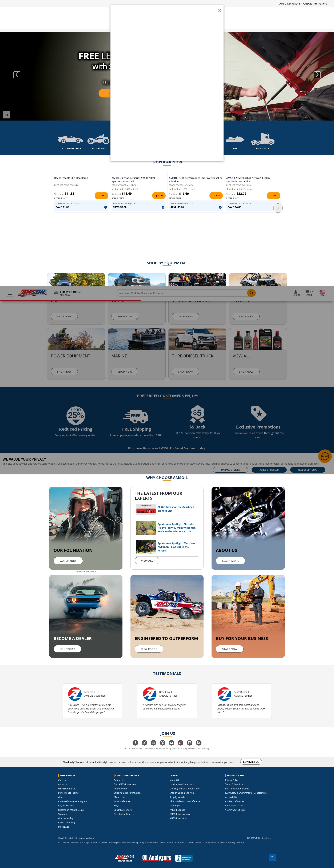Viewport: 334px width, 868px height.
Task: Focus the product search field
Action: pyautogui.click(x=182, y=293)
